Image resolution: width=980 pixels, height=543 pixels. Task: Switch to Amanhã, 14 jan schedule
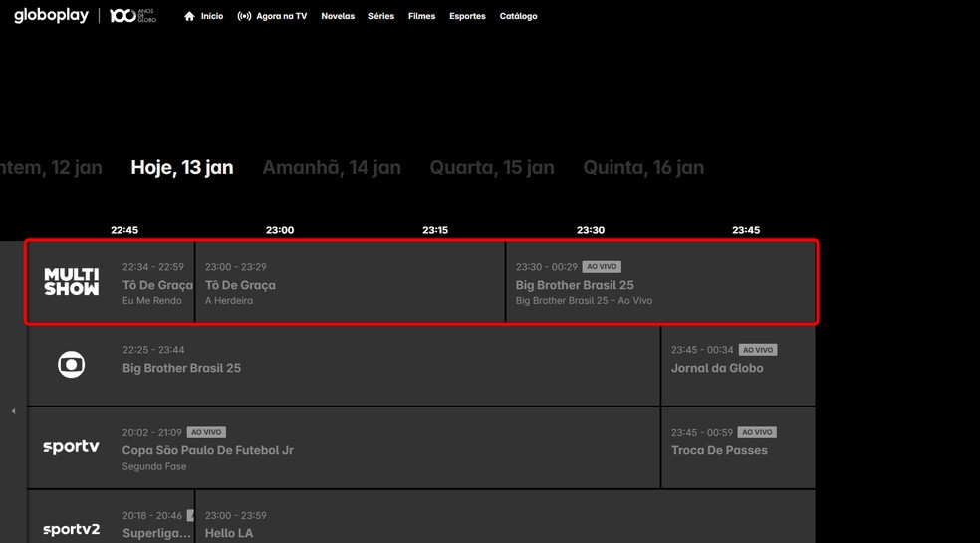[332, 167]
